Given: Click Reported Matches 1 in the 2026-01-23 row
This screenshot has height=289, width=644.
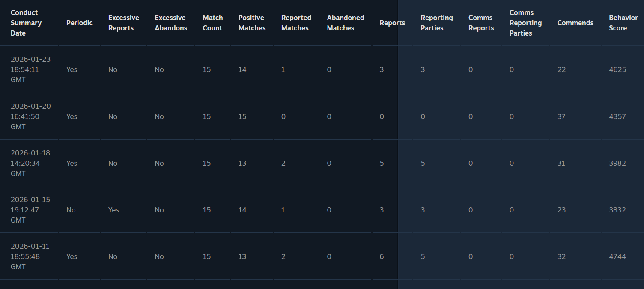Looking at the screenshot, I should 283,69.
